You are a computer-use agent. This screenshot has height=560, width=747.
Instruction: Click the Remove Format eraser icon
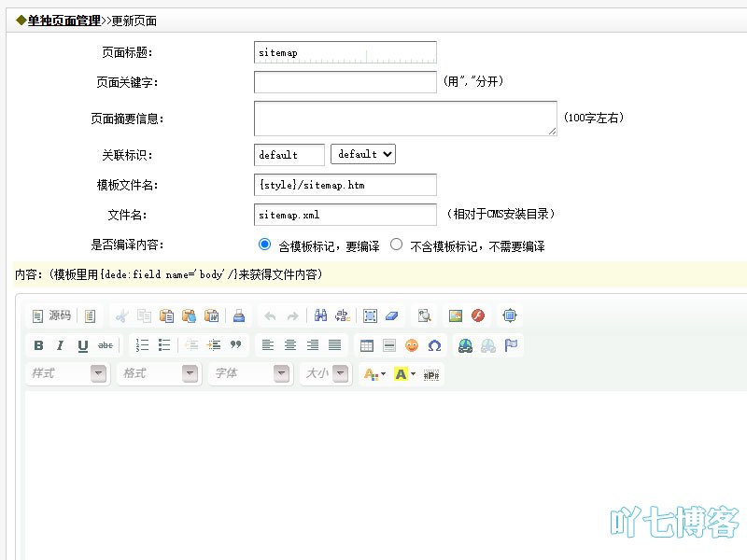[391, 315]
